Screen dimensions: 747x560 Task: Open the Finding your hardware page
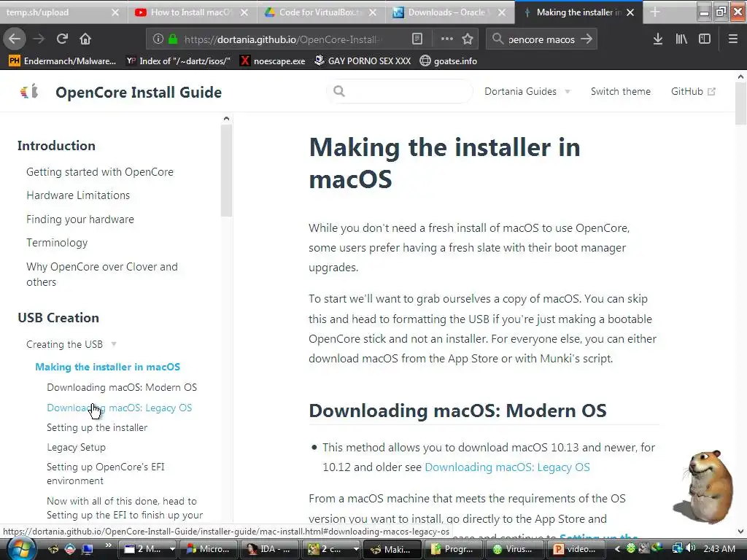tap(80, 219)
